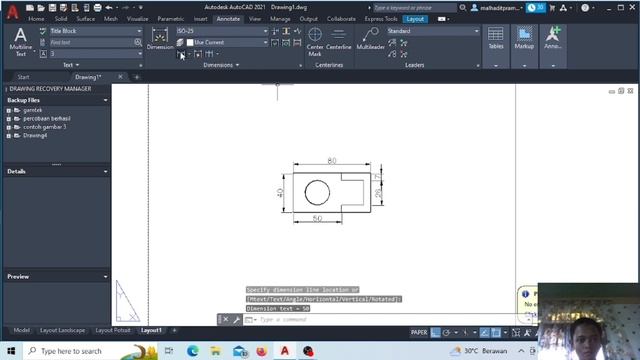
Task: Click the Linear dimension icon under Dimension
Action: [181, 54]
